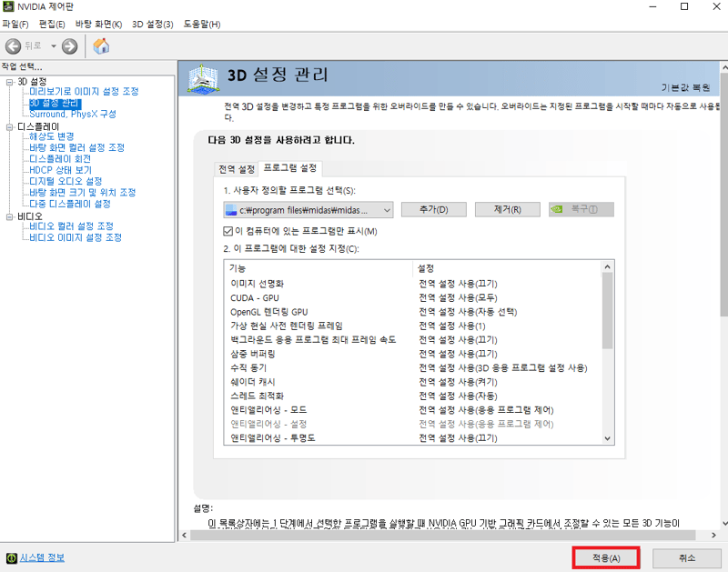Click the 기능 column header

point(318,268)
